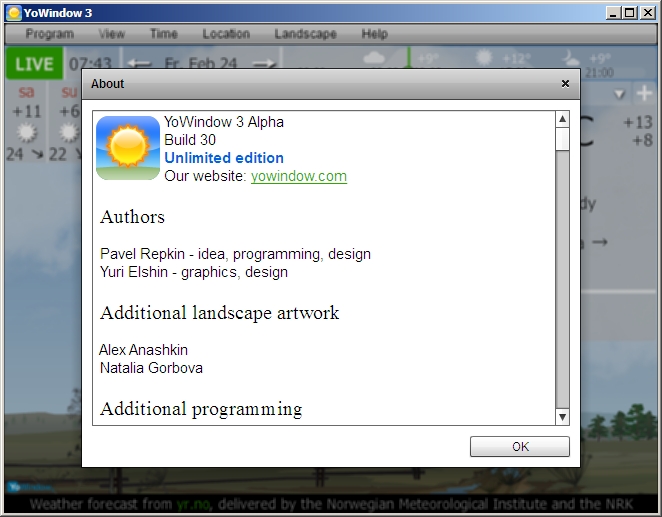Open the View menu
662x517 pixels.
[112, 34]
